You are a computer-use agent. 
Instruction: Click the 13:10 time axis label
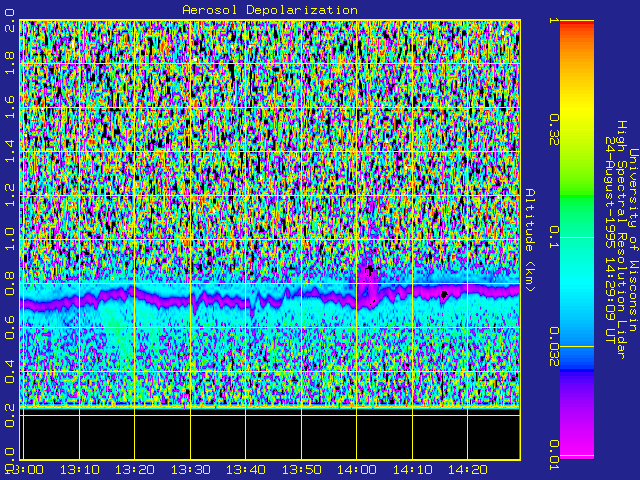click(80, 469)
